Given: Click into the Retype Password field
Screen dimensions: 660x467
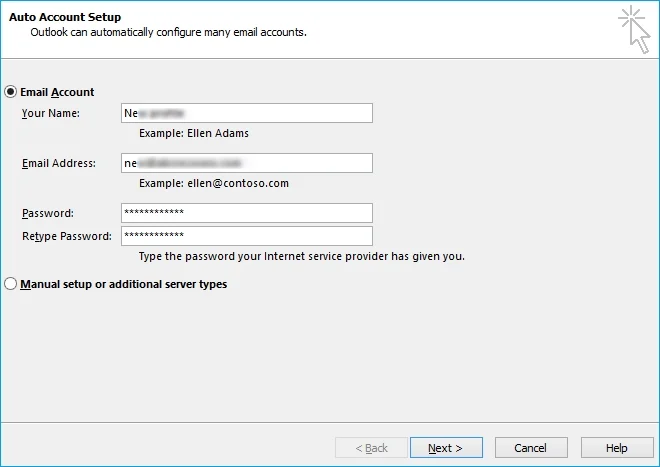Looking at the screenshot, I should pos(247,236).
